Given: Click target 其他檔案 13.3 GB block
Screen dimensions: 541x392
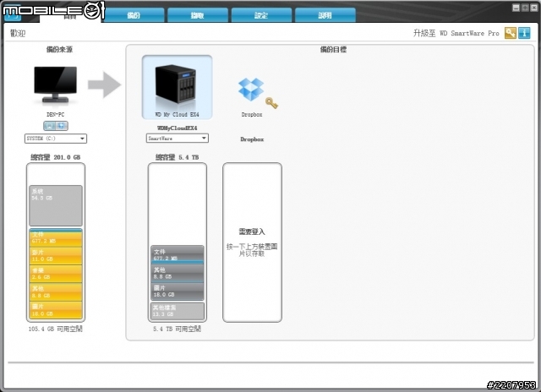Looking at the screenshot, I should pyautogui.click(x=178, y=311).
